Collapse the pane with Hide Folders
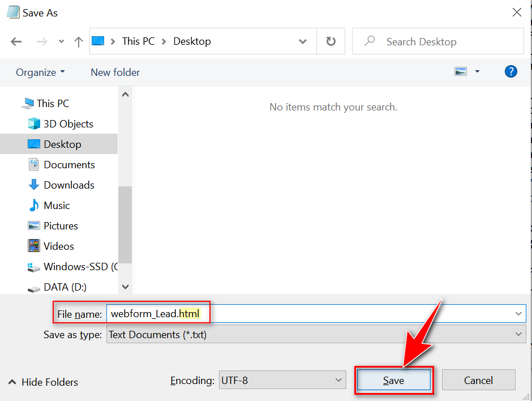 [x=43, y=382]
